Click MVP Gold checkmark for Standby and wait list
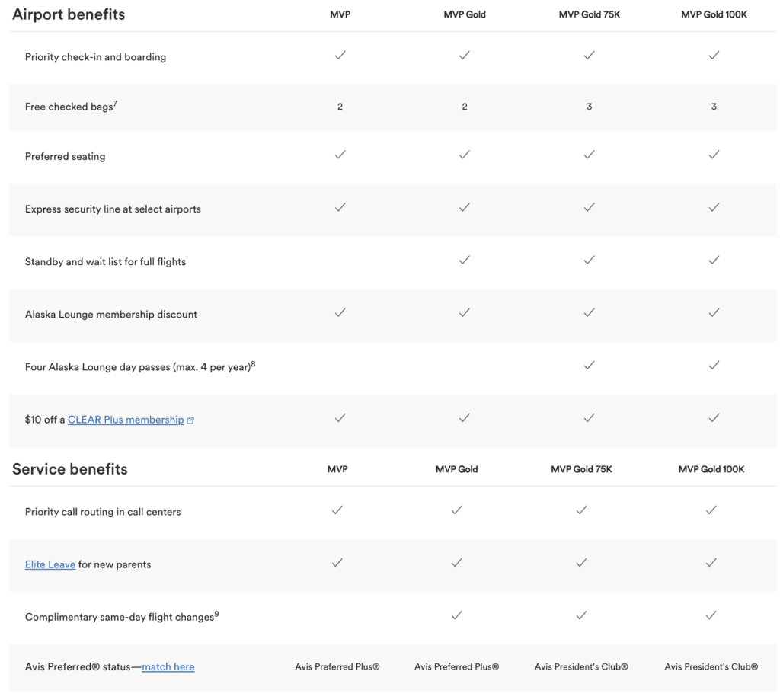Screen dimensions: 780x700 coord(465,261)
